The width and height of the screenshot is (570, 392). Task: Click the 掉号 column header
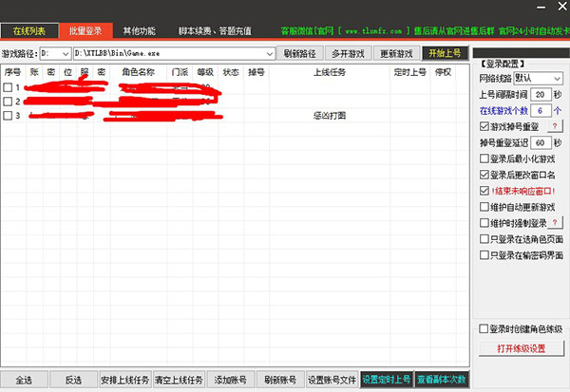tap(256, 72)
